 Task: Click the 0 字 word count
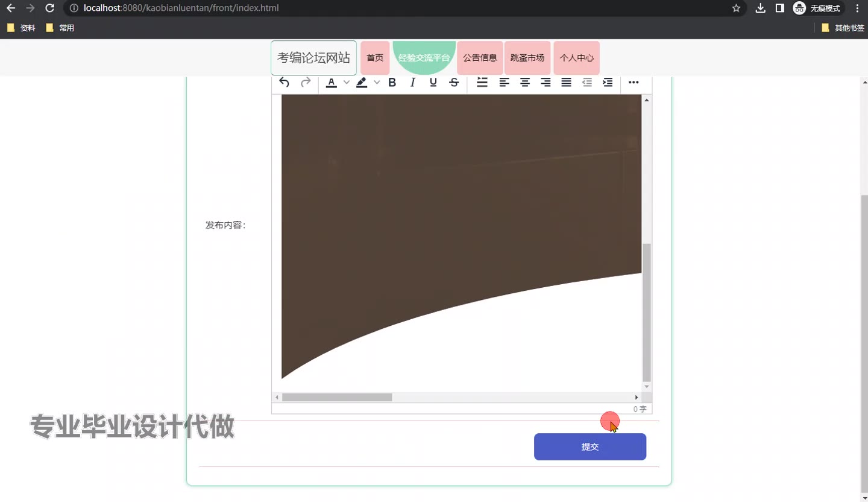click(640, 409)
